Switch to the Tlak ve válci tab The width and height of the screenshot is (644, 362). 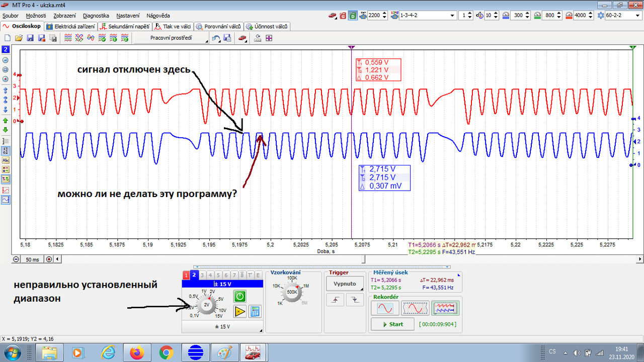(x=174, y=26)
